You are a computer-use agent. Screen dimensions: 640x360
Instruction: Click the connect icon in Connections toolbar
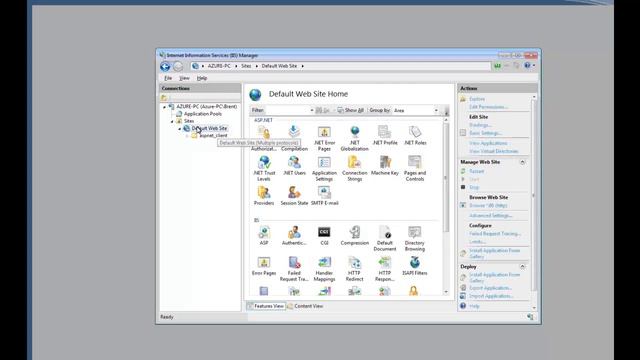pyautogui.click(x=164, y=98)
